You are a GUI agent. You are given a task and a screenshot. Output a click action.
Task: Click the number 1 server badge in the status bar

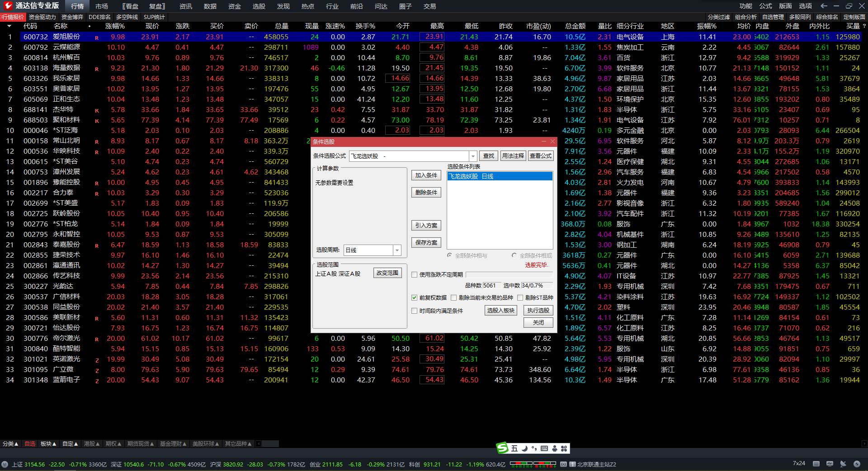(573, 464)
